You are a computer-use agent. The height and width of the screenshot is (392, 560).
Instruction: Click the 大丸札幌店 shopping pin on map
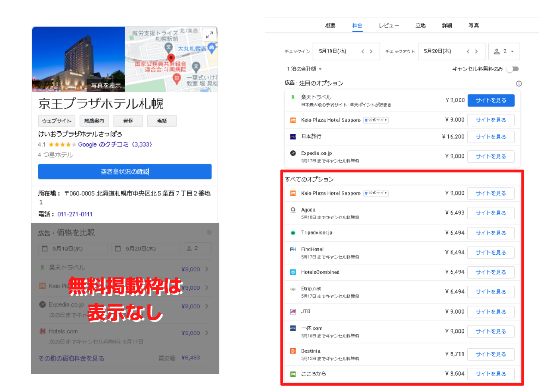[211, 48]
